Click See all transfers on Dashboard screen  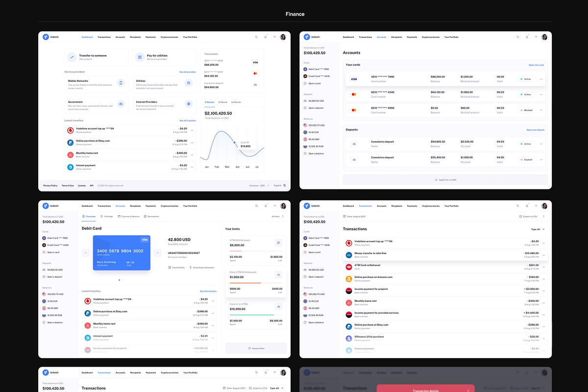(188, 120)
